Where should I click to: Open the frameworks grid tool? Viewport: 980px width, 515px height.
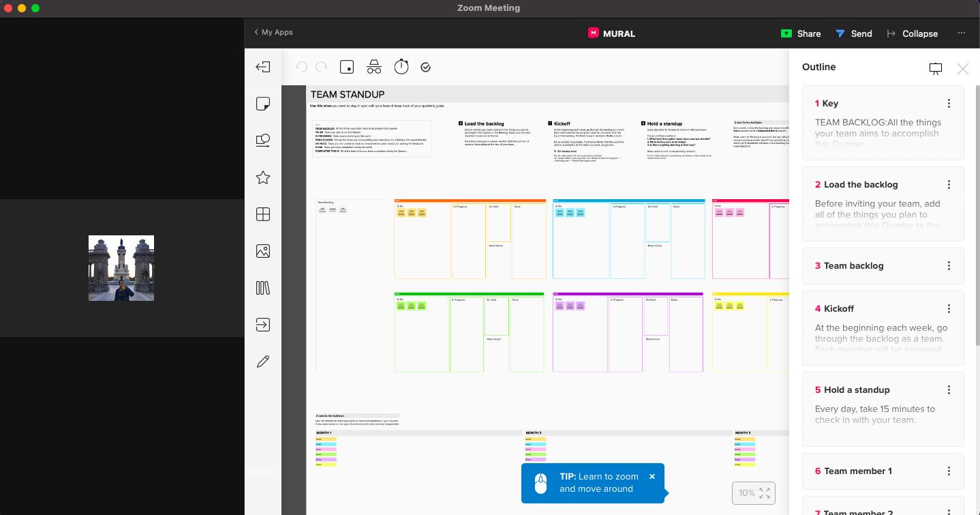coord(262,214)
